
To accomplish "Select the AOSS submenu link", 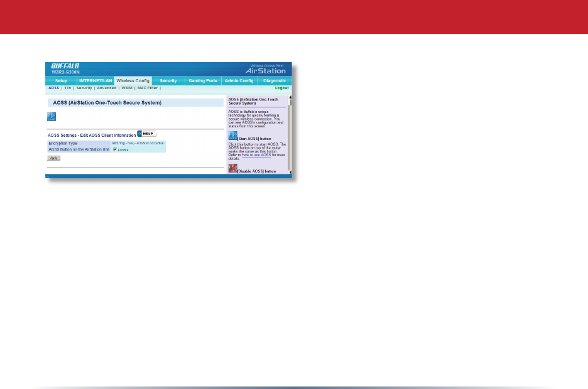I will (x=53, y=88).
